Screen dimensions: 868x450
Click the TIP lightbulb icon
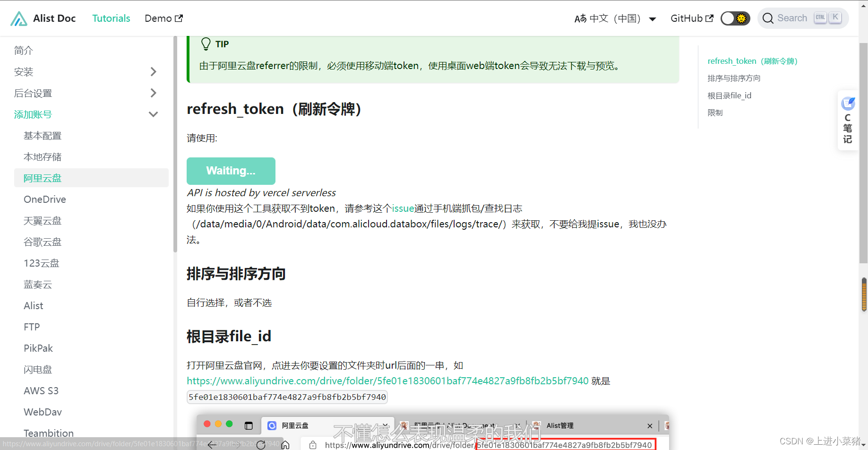tap(206, 44)
